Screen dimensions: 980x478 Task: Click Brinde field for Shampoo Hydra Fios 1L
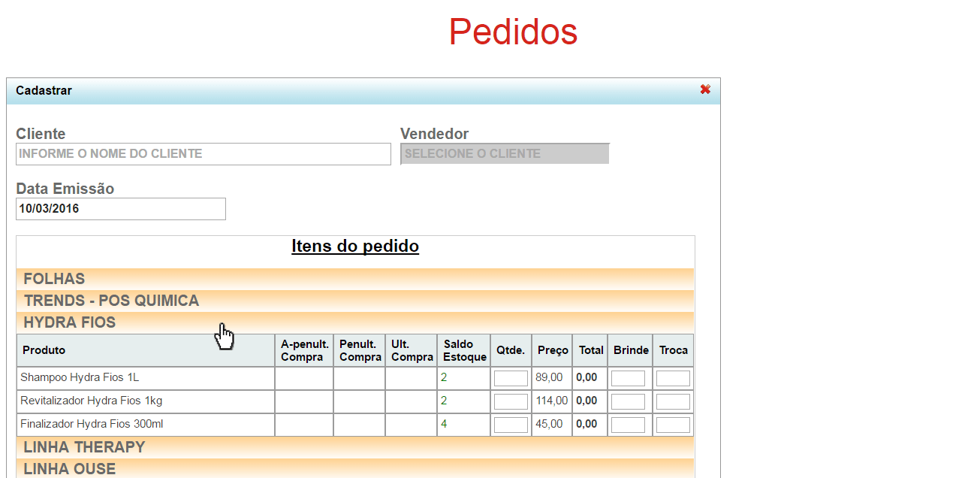[x=628, y=378]
